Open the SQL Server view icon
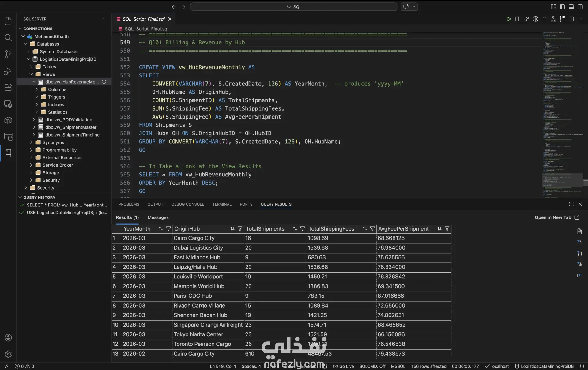 (8, 153)
